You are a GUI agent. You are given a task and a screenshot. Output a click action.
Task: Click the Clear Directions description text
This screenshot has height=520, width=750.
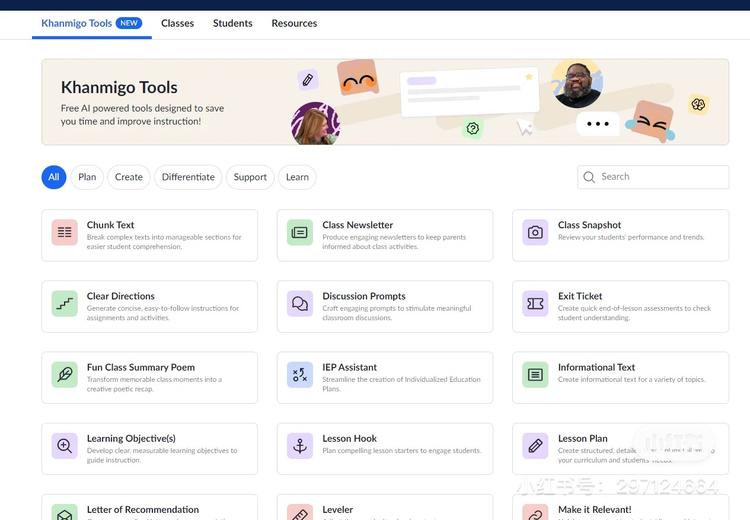click(163, 313)
